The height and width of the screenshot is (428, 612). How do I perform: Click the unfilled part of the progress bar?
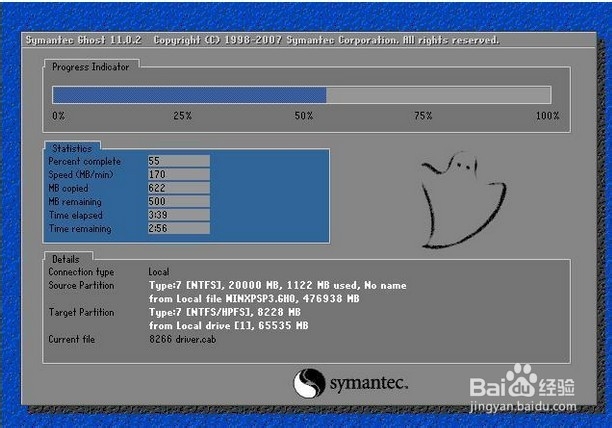coord(439,95)
